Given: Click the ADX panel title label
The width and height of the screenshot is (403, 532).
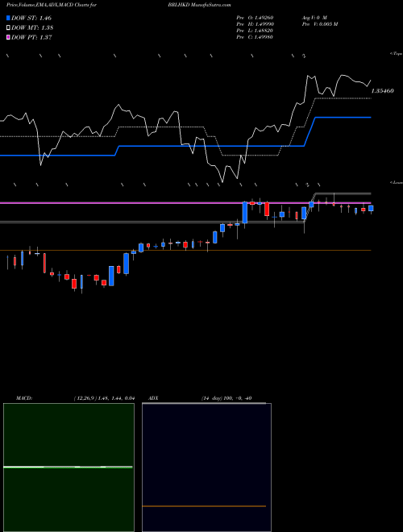Looking at the screenshot, I should [153, 398].
